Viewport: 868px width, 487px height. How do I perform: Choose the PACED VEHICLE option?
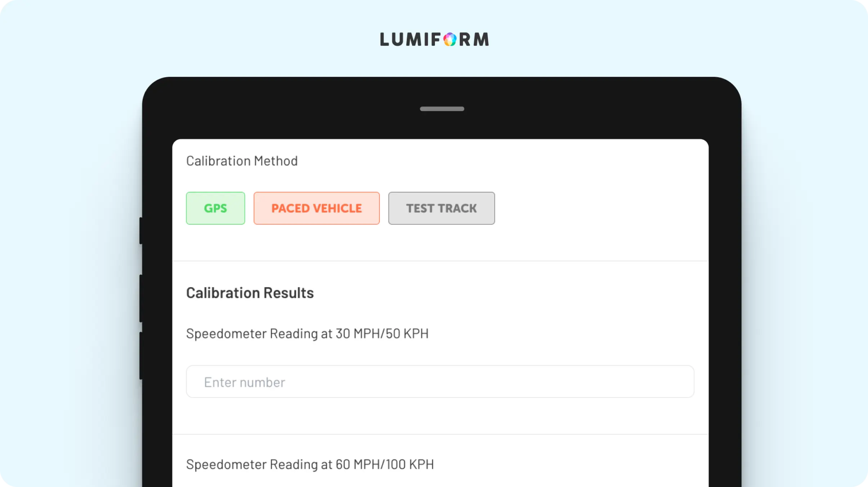(x=317, y=208)
